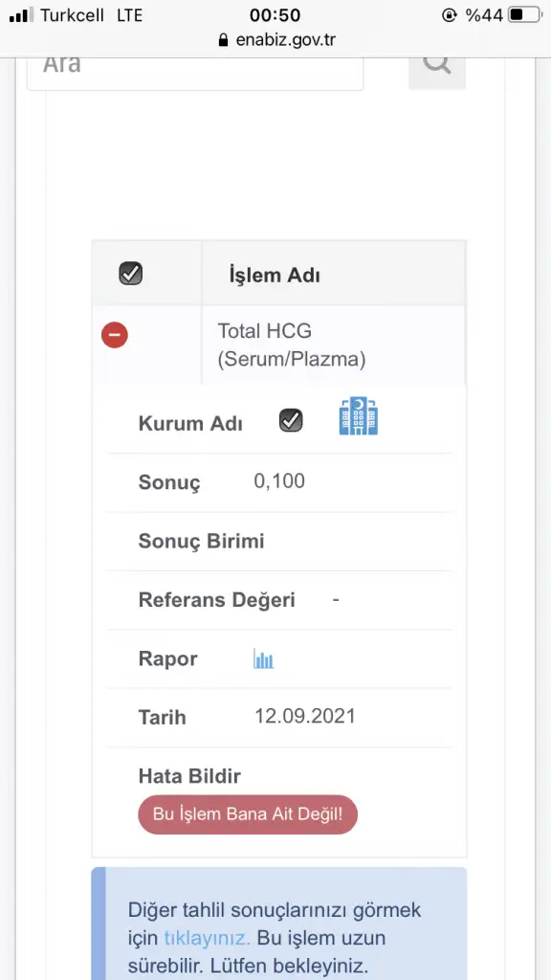Tap the Total HCG (Serum/Plazma) row text
551x980 pixels.
click(x=291, y=345)
